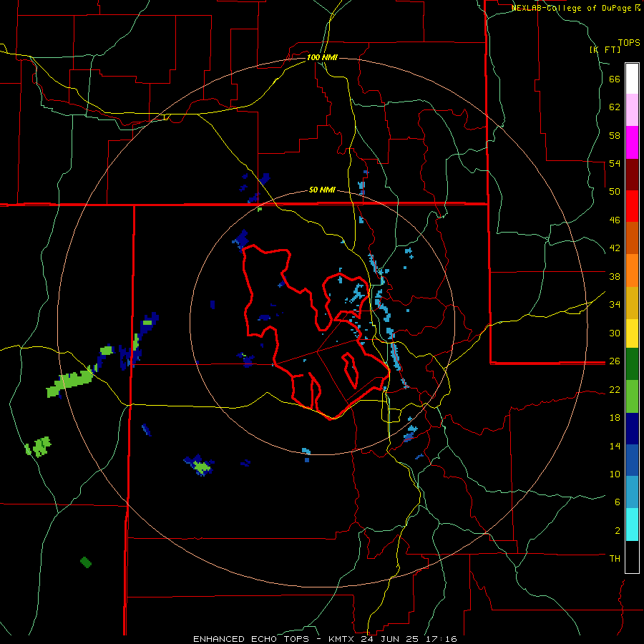
Task: Click the legend value 38
Action: (x=615, y=276)
